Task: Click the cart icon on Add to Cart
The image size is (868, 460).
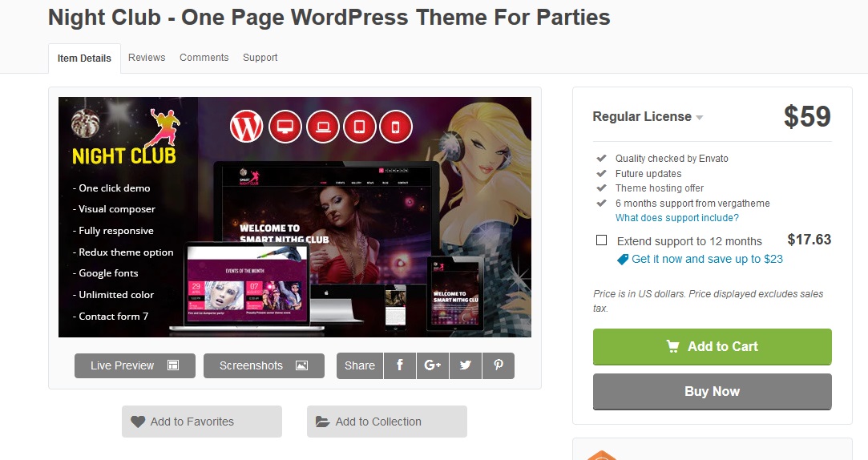Action: (672, 346)
